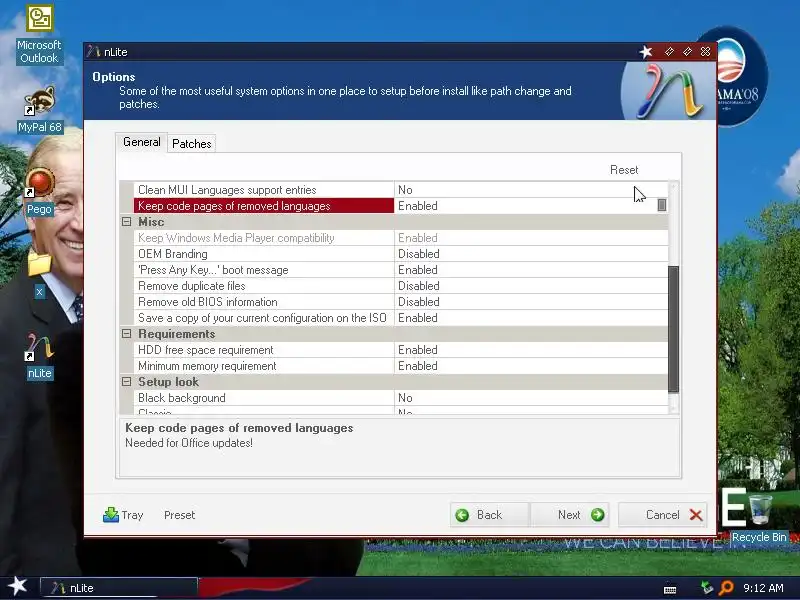Click the Reset link
The width and height of the screenshot is (800, 600).
(624, 170)
